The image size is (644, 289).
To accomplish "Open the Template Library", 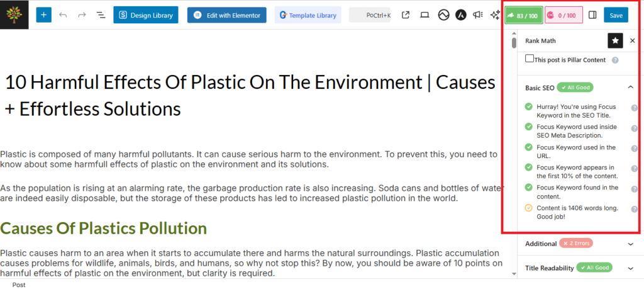I will point(308,14).
